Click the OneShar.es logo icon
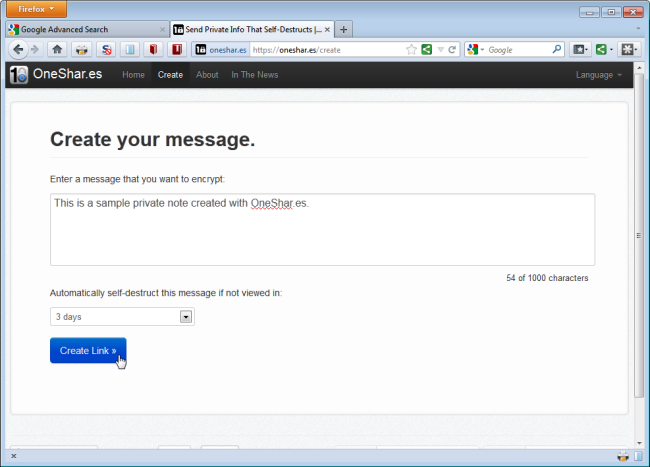Viewport: 650px width, 467px height. point(19,75)
